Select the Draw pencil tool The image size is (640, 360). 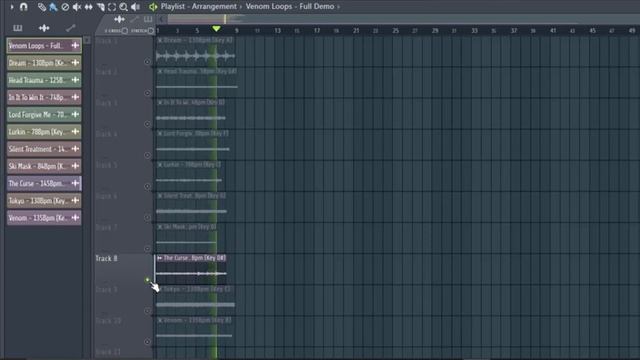point(42,7)
